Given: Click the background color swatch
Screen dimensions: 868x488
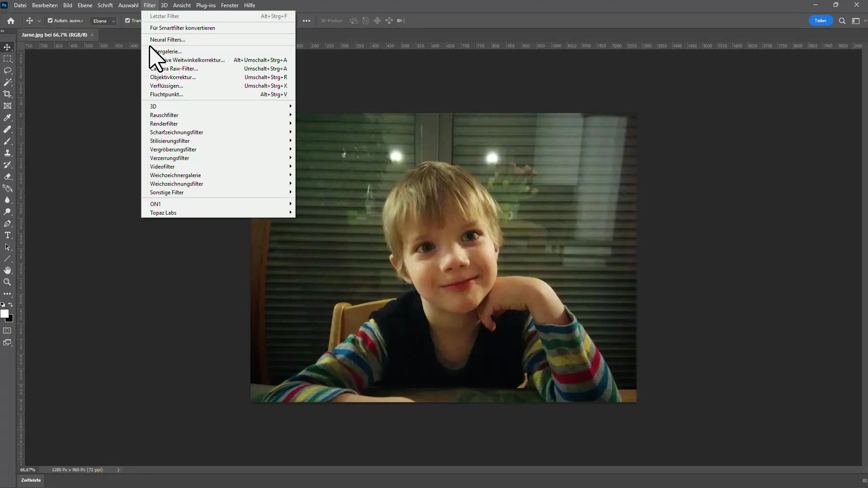Looking at the screenshot, I should (11, 319).
